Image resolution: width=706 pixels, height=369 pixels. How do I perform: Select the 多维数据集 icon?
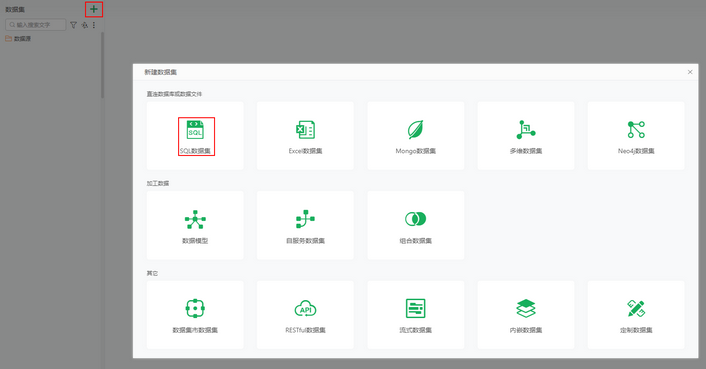click(525, 130)
